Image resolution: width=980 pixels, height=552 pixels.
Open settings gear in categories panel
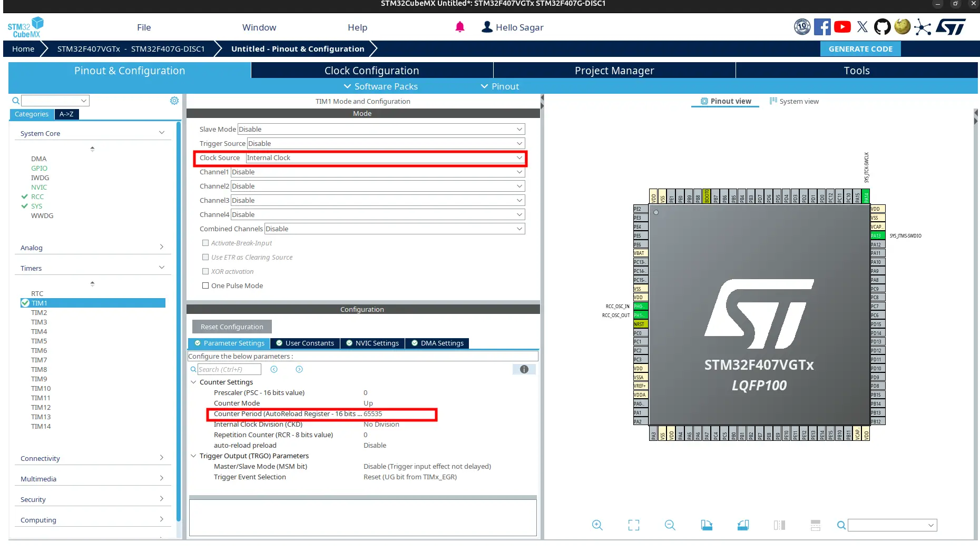coord(174,101)
